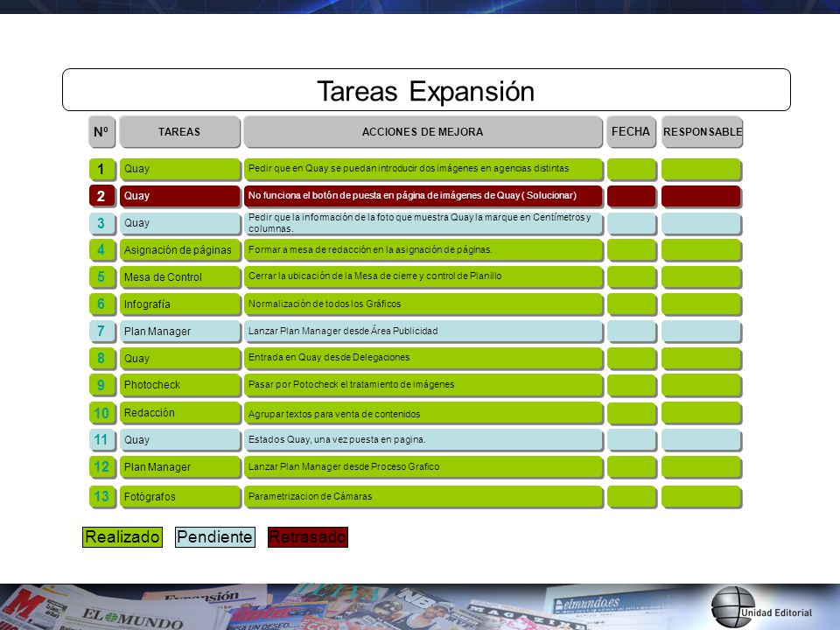This screenshot has height=630, width=840.
Task: Select the "Tareas Expansión" title box
Action: coord(426,90)
